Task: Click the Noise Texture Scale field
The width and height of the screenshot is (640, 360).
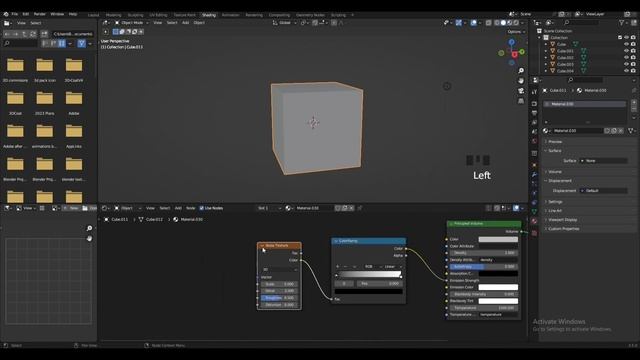Action: [279, 284]
